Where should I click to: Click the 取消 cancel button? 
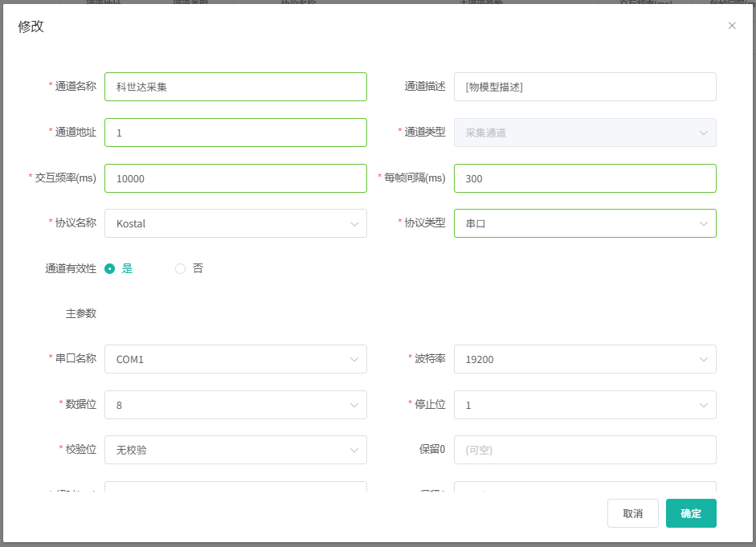[632, 513]
